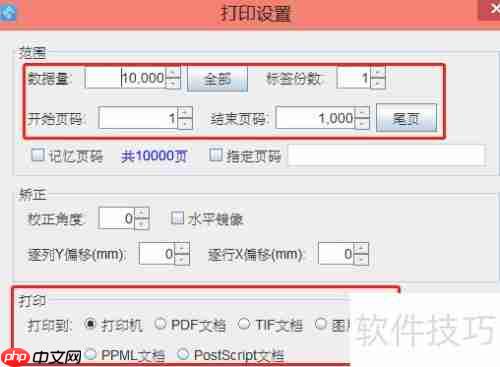Select the PostScript文档 radio option

point(183,354)
